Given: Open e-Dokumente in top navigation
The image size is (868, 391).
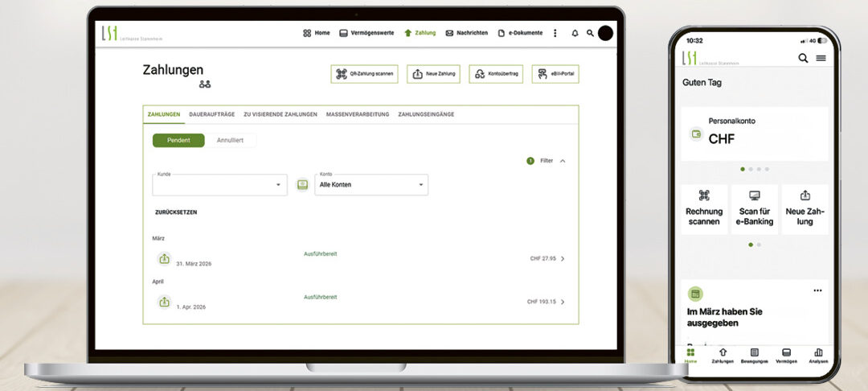Looking at the screenshot, I should (x=520, y=33).
